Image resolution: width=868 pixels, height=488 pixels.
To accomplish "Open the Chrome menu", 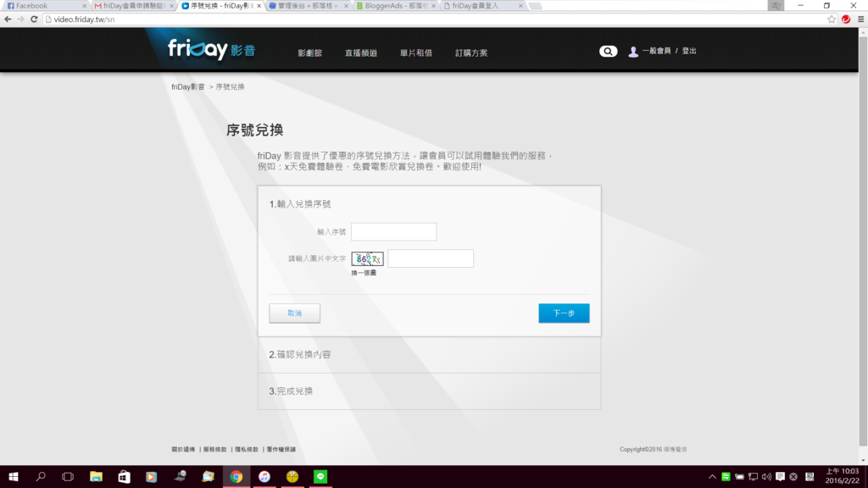I will pyautogui.click(x=861, y=19).
